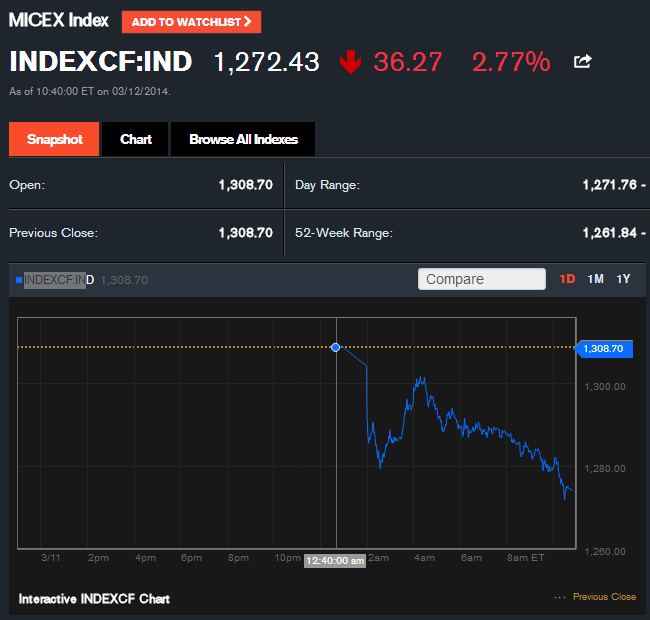Click the blue square legend marker
The height and width of the screenshot is (620, 650).
(18, 280)
